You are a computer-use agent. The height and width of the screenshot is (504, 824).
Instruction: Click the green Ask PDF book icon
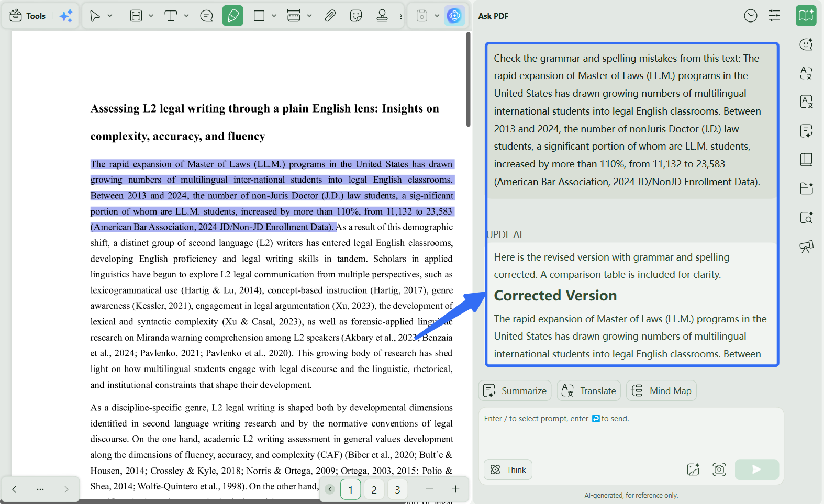(x=806, y=16)
